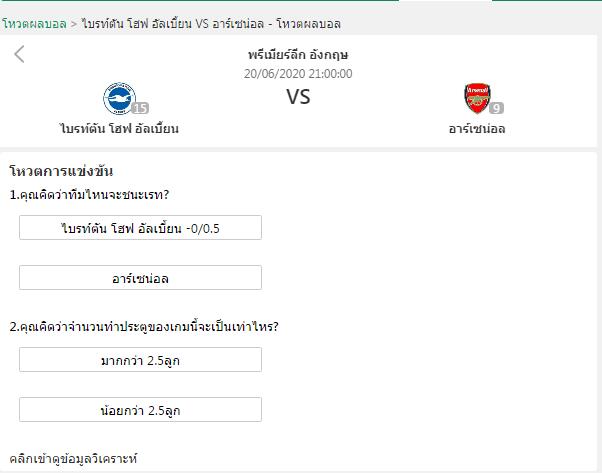Click question 1 about which team wins

[x=88, y=195]
